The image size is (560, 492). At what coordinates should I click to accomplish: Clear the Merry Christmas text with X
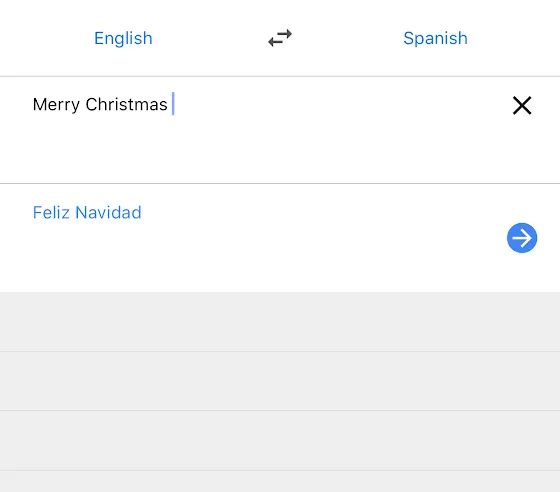(x=522, y=105)
